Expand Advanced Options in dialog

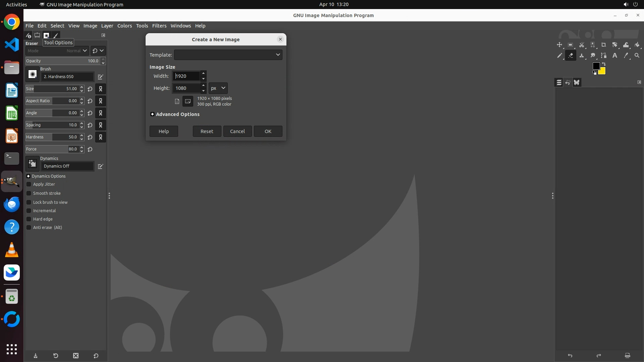(x=153, y=114)
